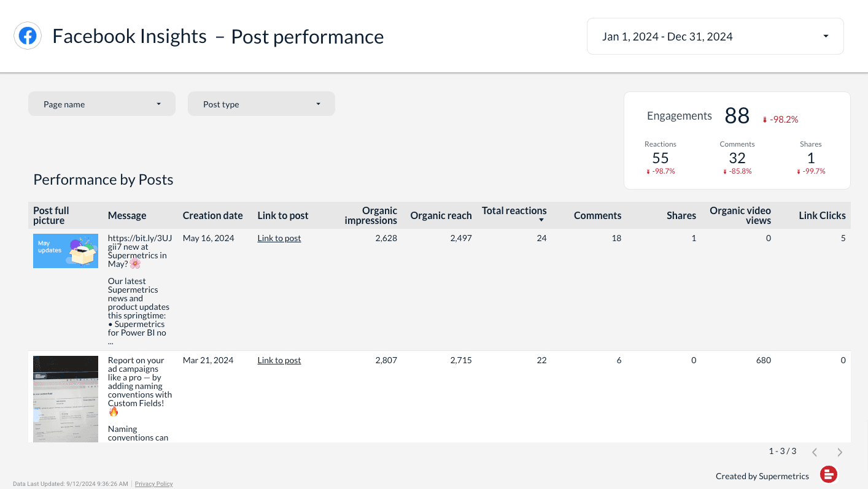The width and height of the screenshot is (868, 489).
Task: Sort by Organic reach column header
Action: [441, 215]
